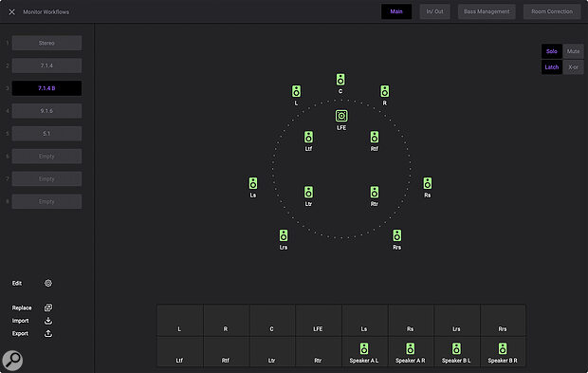Click the Speaker A R output icon
Image resolution: width=588 pixels, height=373 pixels.
(x=411, y=348)
